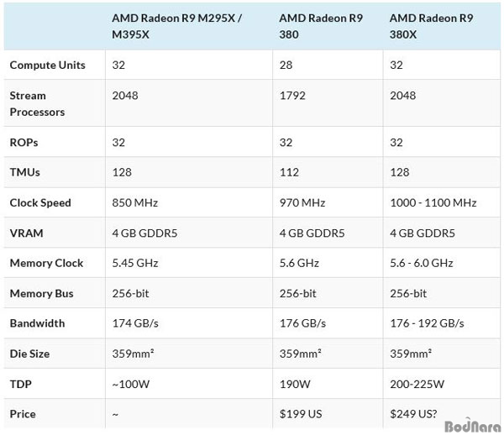Click the 5.45 GHz memory clock cell

point(135,263)
